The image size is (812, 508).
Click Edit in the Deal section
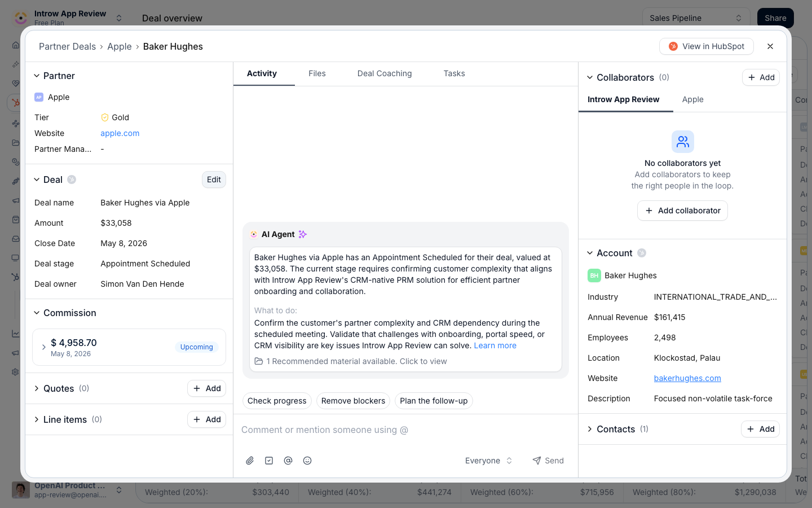point(214,179)
